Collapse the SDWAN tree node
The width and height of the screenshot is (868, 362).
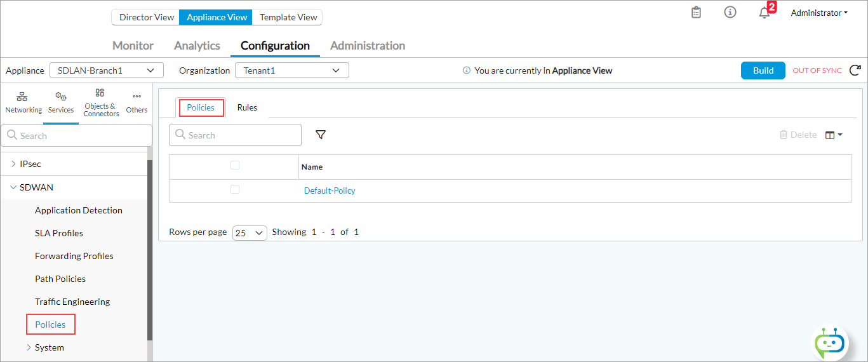pyautogui.click(x=14, y=187)
